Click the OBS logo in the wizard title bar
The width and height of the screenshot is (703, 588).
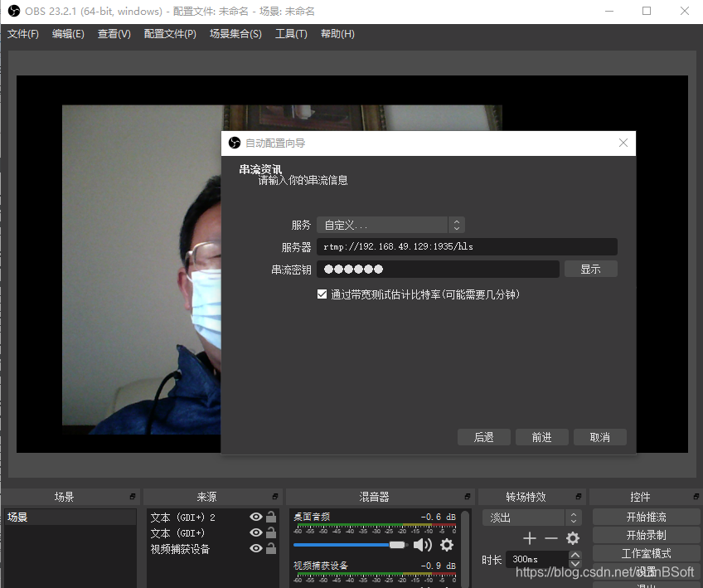tap(235, 143)
